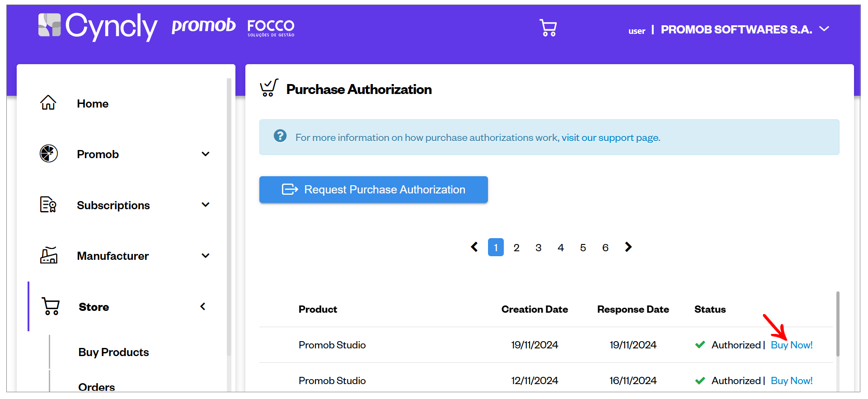
Task: Click the user label in header
Action: coord(637,31)
